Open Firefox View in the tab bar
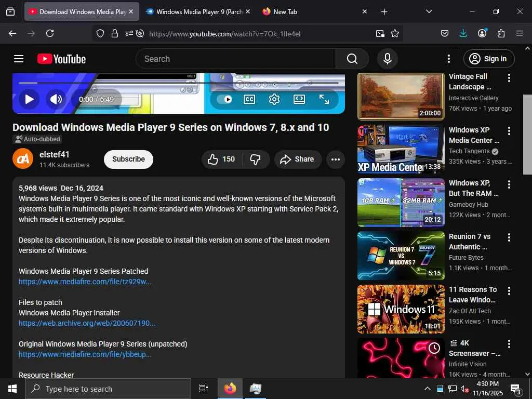This screenshot has width=532, height=399. 10,11
